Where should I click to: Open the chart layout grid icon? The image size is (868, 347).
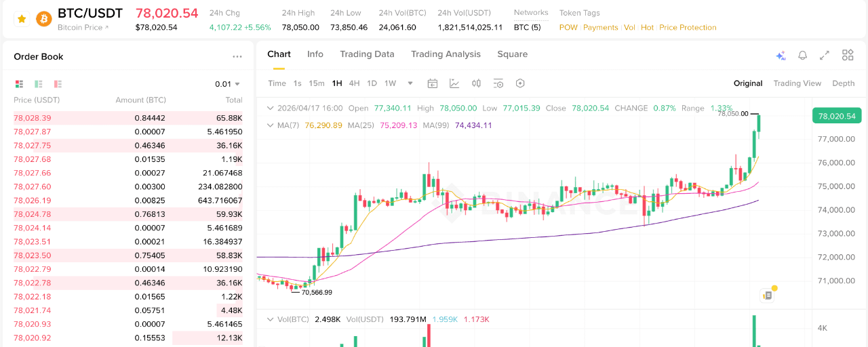point(848,56)
